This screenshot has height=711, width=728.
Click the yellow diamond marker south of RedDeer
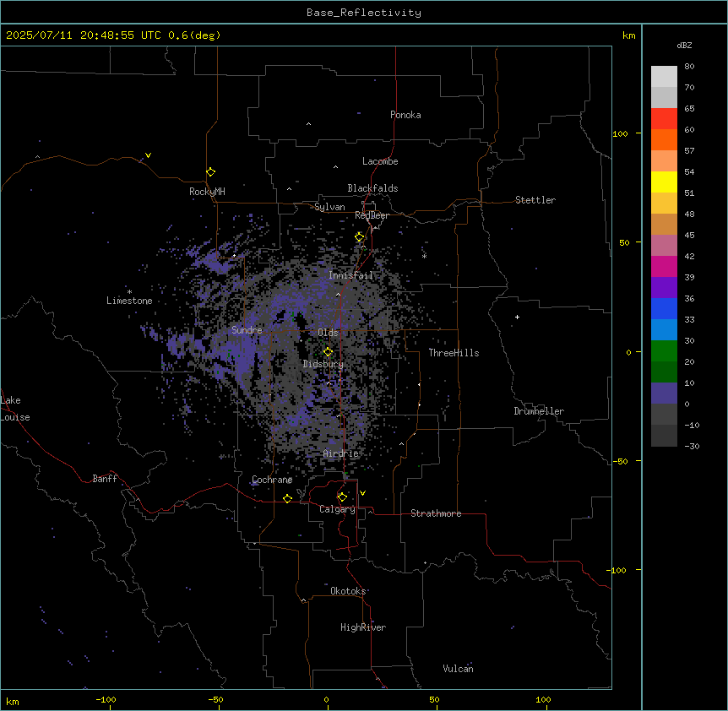(360, 237)
